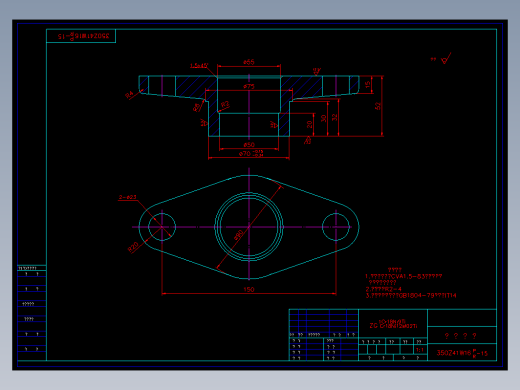Select the 1:1 scale cell in title block
The image size is (520, 390).
pyautogui.click(x=420, y=350)
